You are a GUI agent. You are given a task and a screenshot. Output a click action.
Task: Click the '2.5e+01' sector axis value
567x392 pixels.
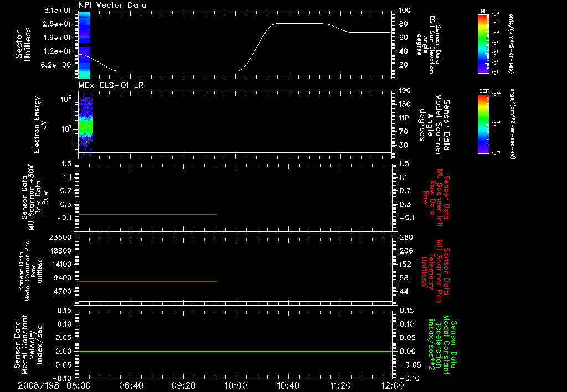click(x=57, y=24)
